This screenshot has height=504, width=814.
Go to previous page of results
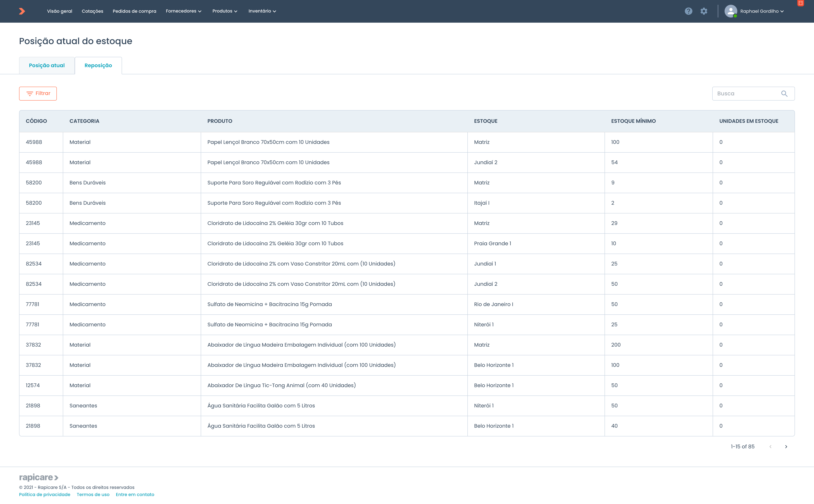(770, 447)
